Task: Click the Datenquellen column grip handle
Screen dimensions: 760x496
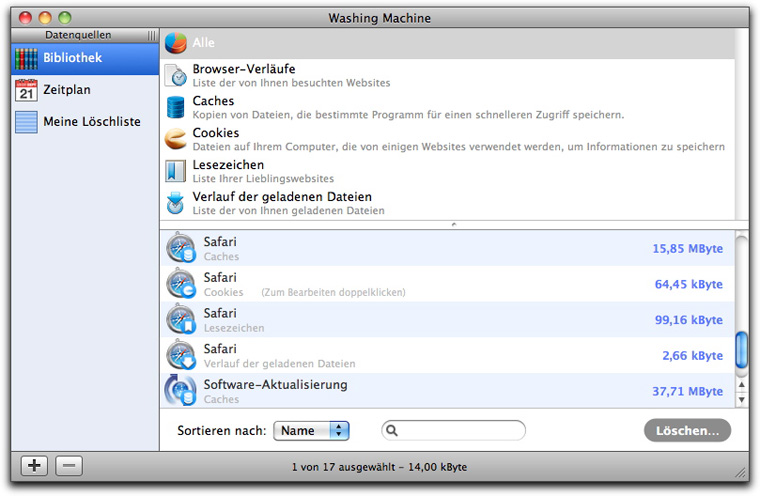Action: pos(152,35)
